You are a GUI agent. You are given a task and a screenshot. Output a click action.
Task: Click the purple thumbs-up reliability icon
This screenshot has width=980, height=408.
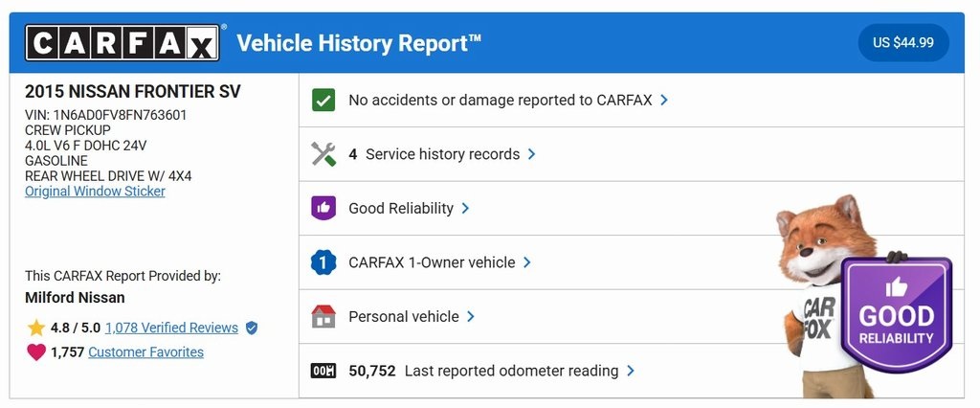pyautogui.click(x=323, y=208)
